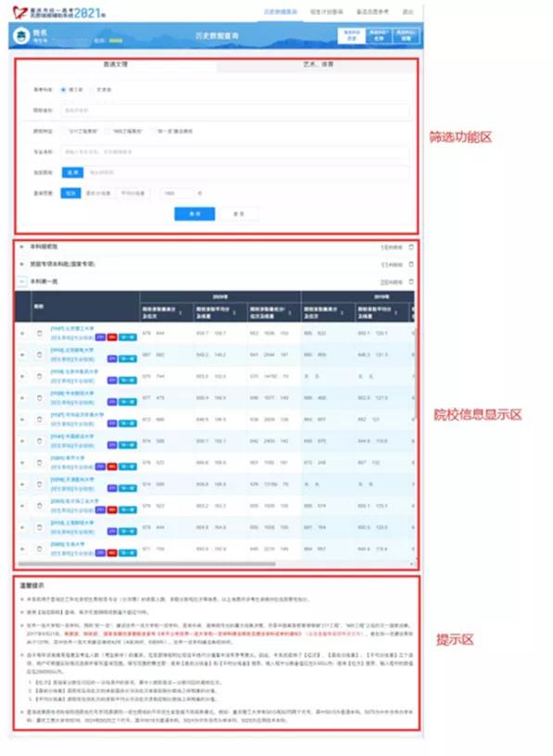Click the blue 查询 search button
Screen dimensions: 553x756
(195, 214)
